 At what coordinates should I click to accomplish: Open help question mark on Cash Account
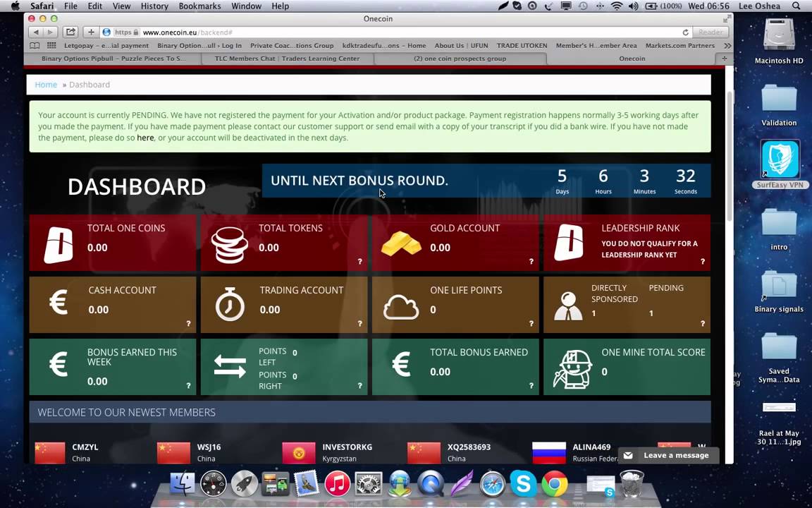point(188,323)
